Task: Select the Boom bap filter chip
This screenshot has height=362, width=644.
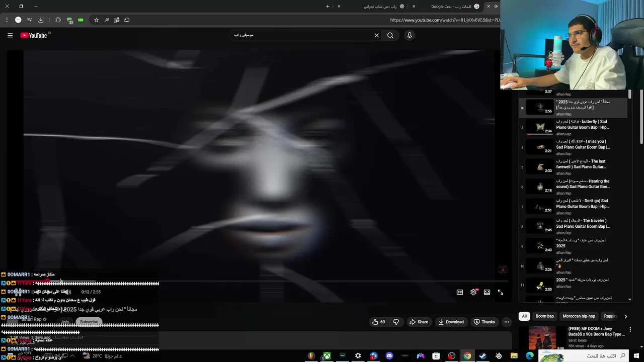Action: click(x=544, y=316)
